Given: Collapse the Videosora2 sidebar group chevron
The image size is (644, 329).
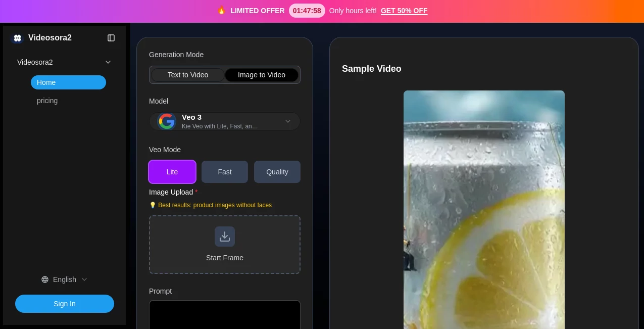Looking at the screenshot, I should tap(108, 62).
